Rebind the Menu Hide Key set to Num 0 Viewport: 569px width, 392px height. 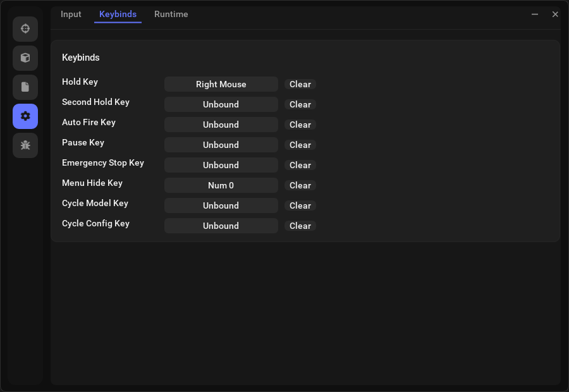221,185
